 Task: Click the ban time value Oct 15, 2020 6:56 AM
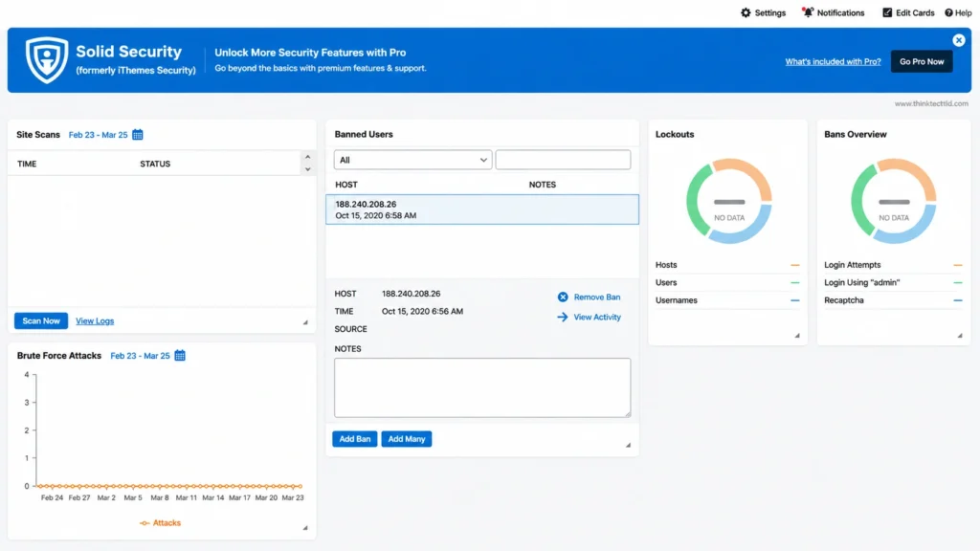coord(422,311)
